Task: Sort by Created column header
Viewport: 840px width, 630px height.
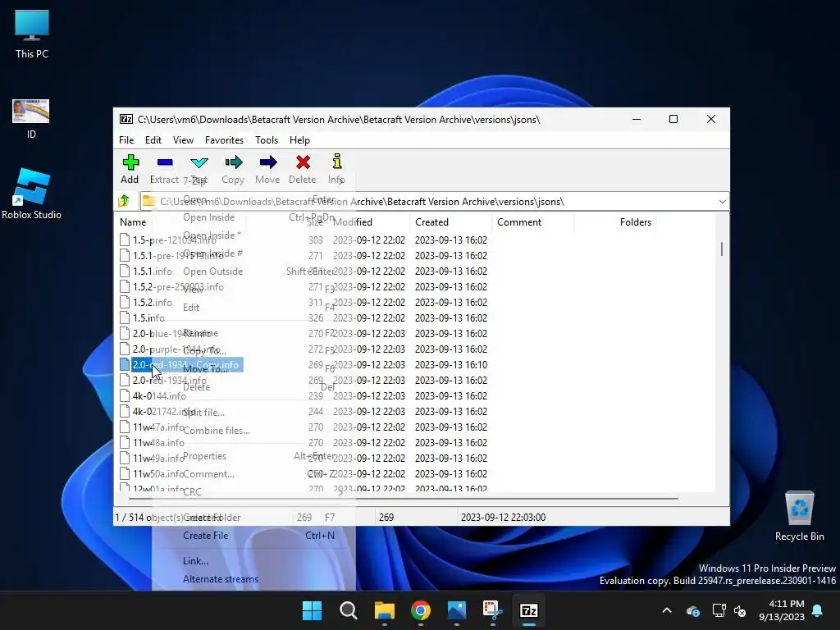Action: click(431, 221)
